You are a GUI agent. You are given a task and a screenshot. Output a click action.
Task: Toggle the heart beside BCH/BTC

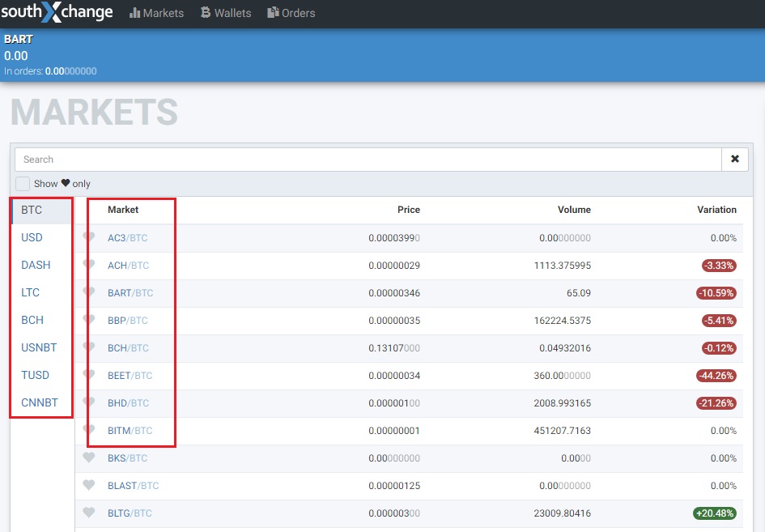coord(89,347)
